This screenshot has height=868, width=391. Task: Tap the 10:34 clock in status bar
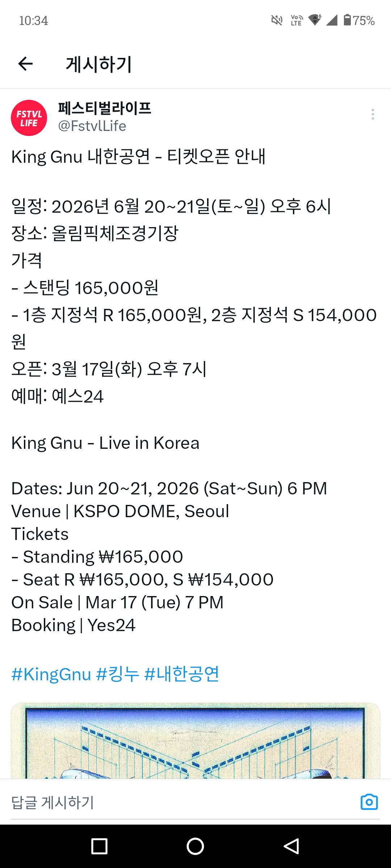click(x=33, y=21)
